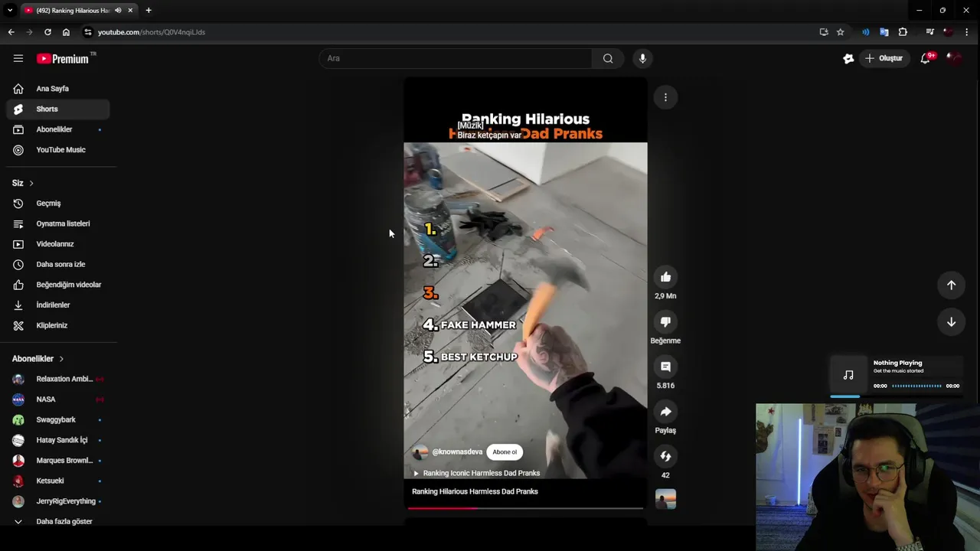Open Geçmiş history page
The height and width of the screenshot is (551, 980).
coord(58,204)
